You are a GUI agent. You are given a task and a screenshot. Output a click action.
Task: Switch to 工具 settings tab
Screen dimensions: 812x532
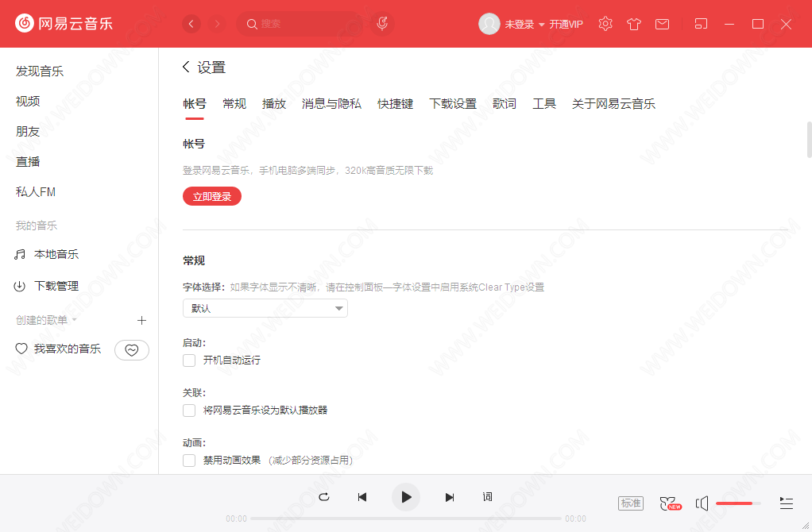point(544,104)
